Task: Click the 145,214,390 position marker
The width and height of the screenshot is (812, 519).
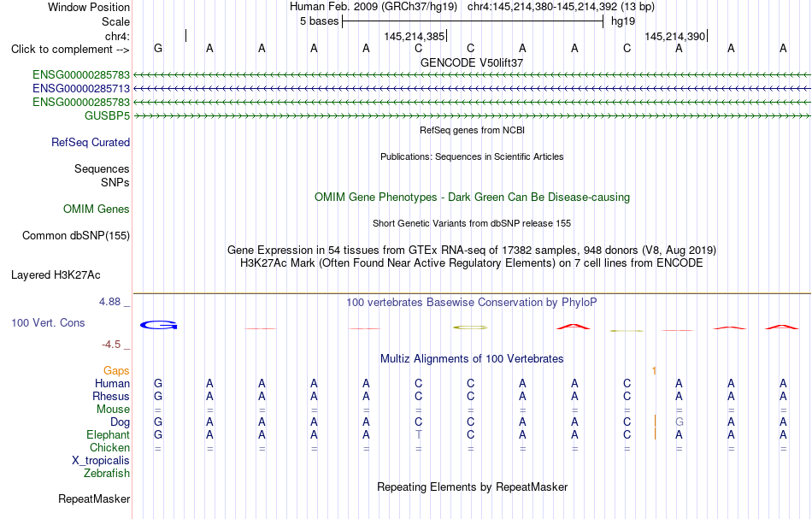Action: pos(674,36)
